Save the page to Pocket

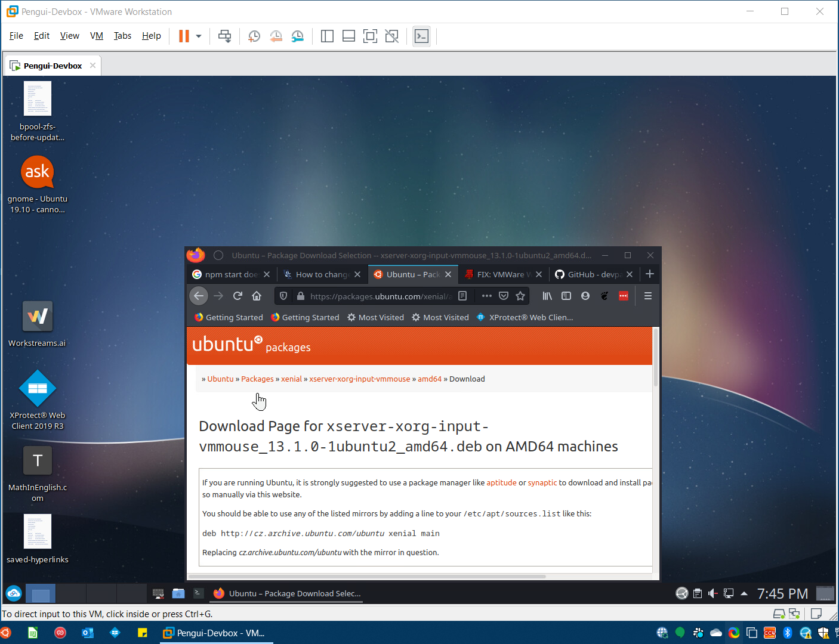point(504,296)
